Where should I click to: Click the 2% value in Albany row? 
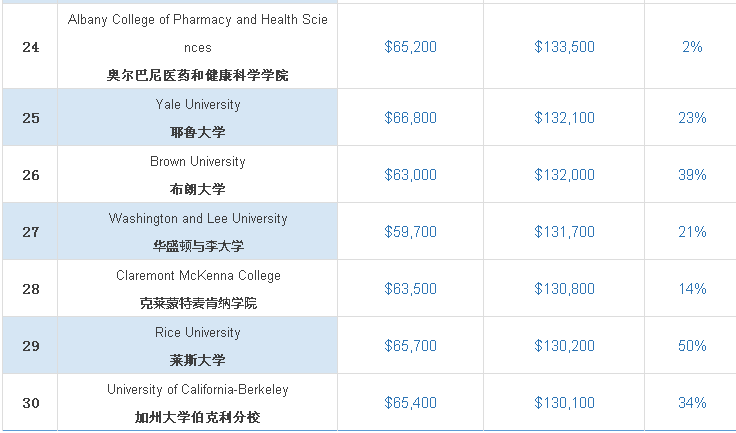click(x=692, y=46)
